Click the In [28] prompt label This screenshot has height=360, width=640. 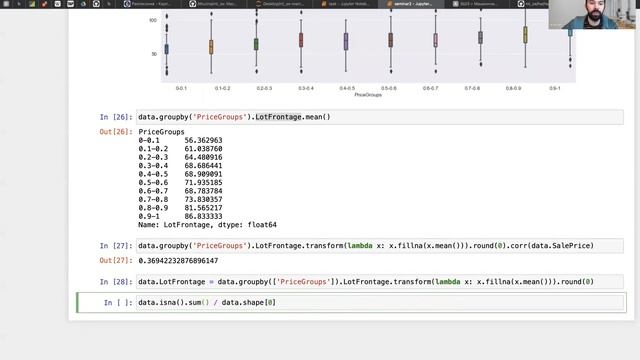116,282
